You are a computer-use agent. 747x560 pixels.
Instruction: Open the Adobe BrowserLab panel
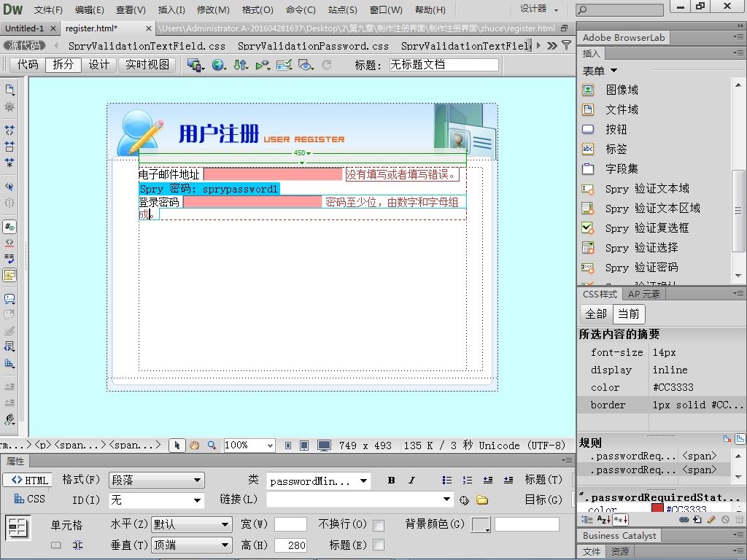pyautogui.click(x=624, y=38)
